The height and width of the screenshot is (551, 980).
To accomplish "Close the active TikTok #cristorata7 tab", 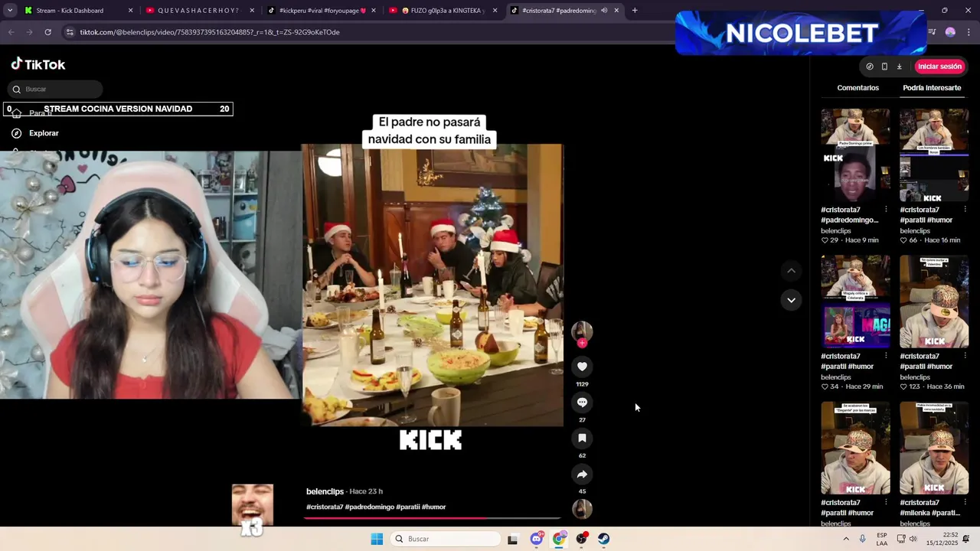I will pos(616,11).
